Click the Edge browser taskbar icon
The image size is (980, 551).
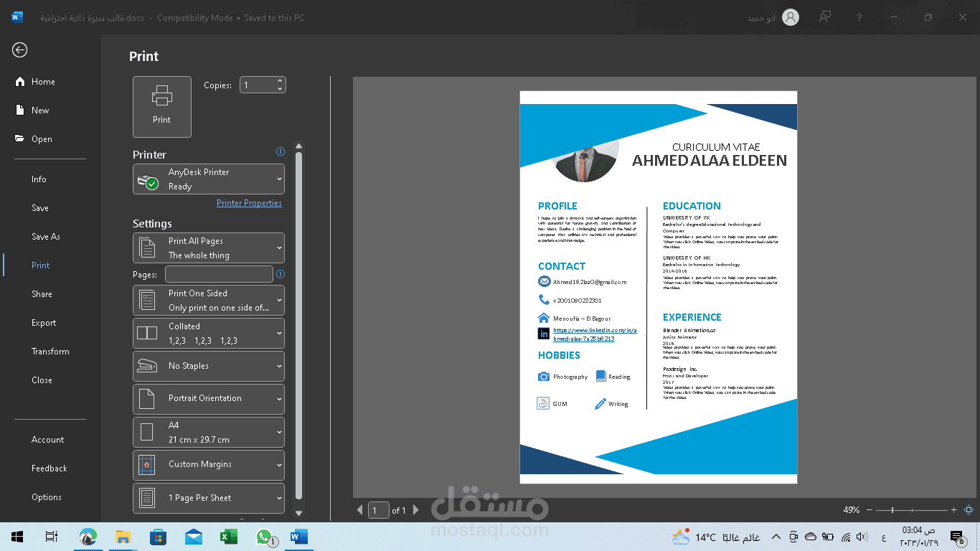(x=88, y=537)
